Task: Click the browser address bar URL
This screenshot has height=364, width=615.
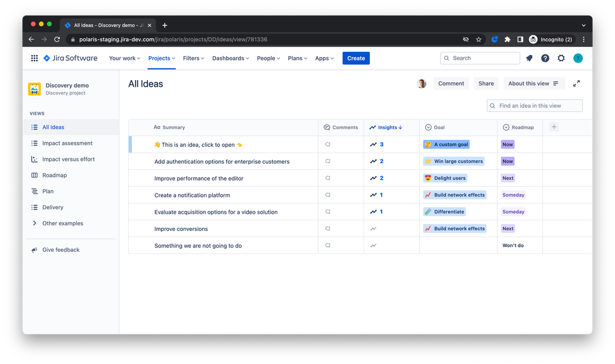Action: pos(173,39)
